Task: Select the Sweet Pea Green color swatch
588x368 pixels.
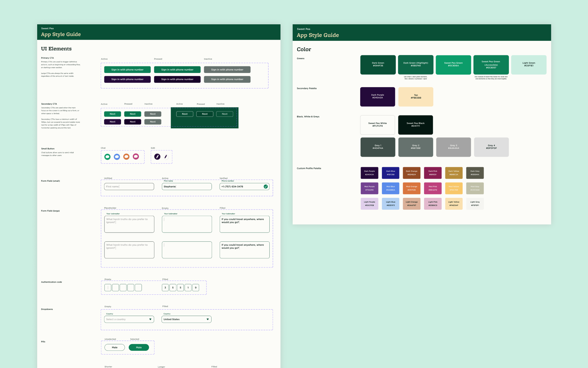Action: (x=453, y=64)
